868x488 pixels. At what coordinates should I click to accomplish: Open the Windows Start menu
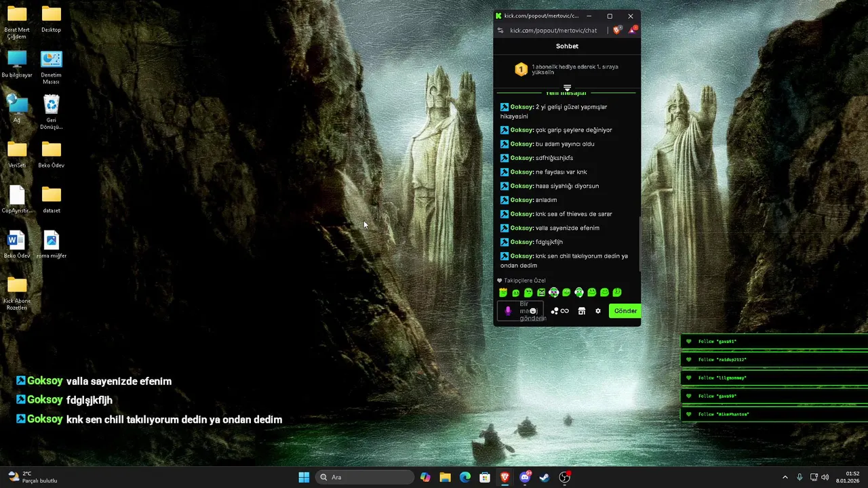(x=304, y=477)
